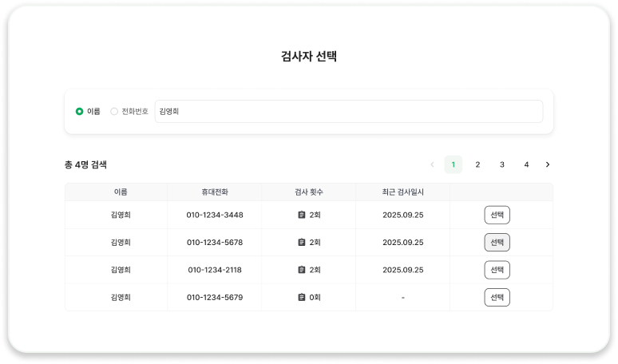Click the 검사 횟수 column header
Screen dimensions: 618x364
point(309,192)
